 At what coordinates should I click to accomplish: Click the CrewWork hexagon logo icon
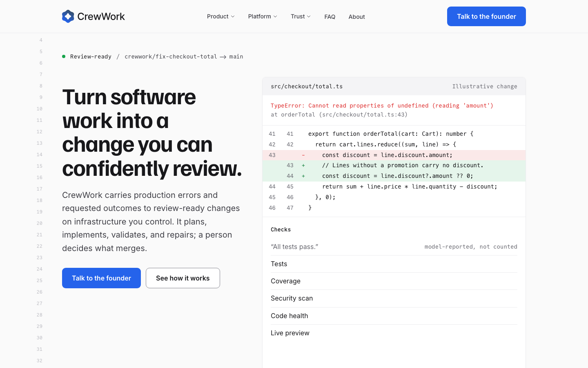tap(68, 16)
